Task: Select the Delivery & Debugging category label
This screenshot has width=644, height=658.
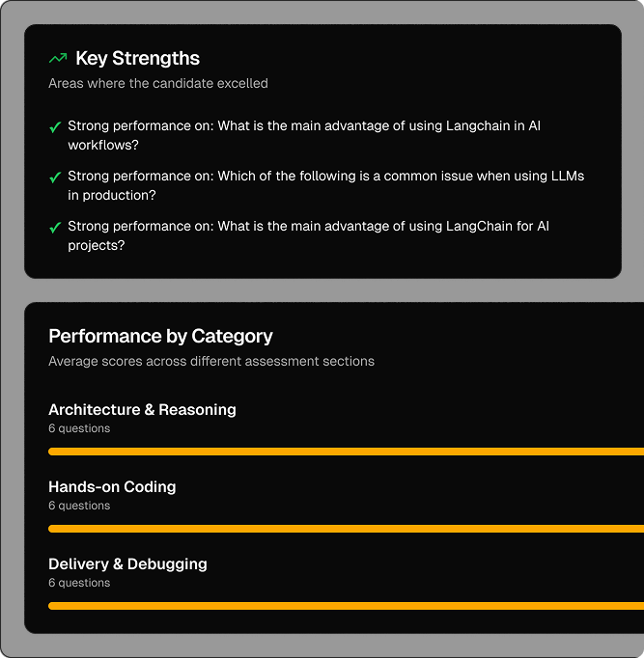Action: click(127, 564)
